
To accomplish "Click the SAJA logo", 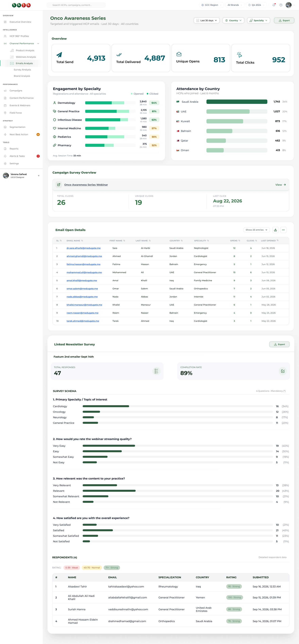I will click(21, 5).
